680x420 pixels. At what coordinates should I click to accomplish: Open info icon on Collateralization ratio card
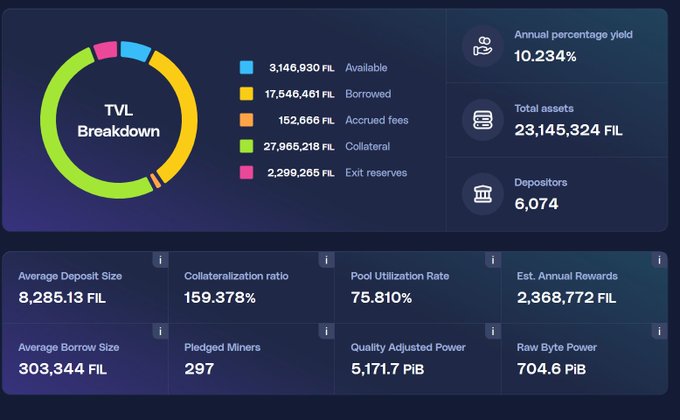tap(325, 260)
